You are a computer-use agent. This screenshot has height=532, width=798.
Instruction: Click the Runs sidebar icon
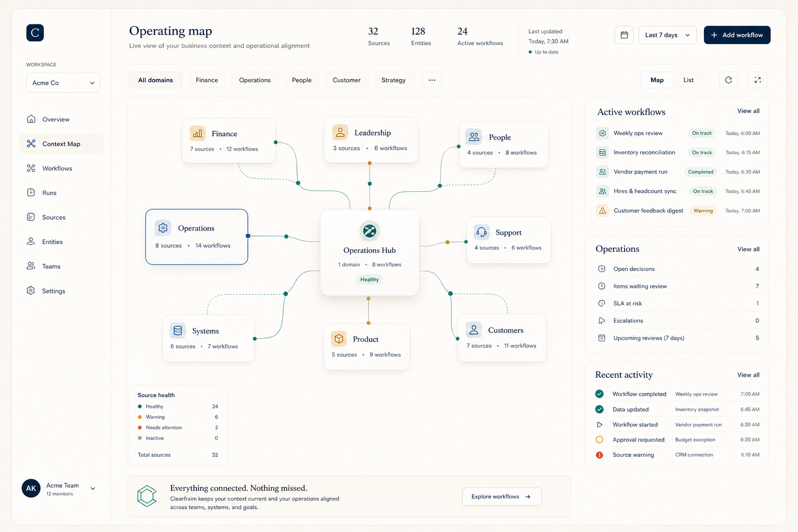tap(31, 192)
